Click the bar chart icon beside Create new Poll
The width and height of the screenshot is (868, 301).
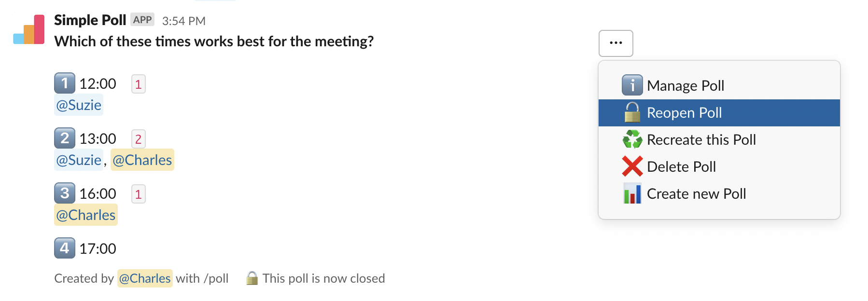point(633,193)
